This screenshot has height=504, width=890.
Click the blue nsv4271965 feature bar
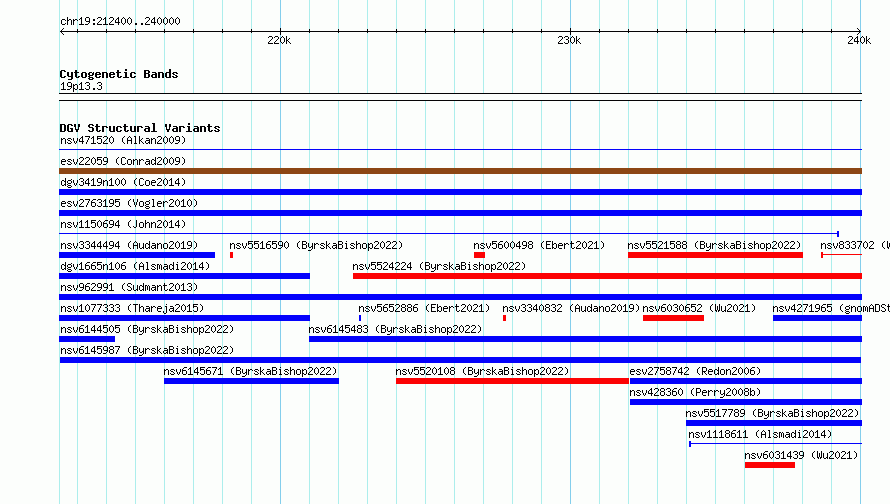tap(817, 318)
